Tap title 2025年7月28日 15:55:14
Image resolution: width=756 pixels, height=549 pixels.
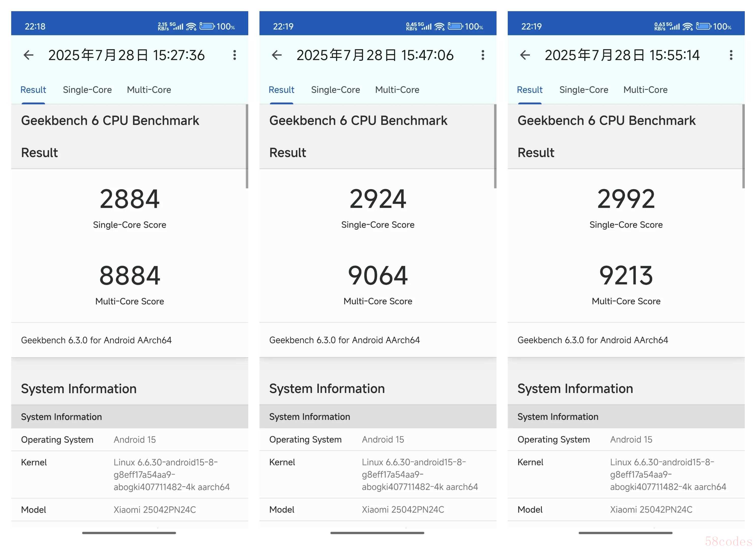pos(622,55)
